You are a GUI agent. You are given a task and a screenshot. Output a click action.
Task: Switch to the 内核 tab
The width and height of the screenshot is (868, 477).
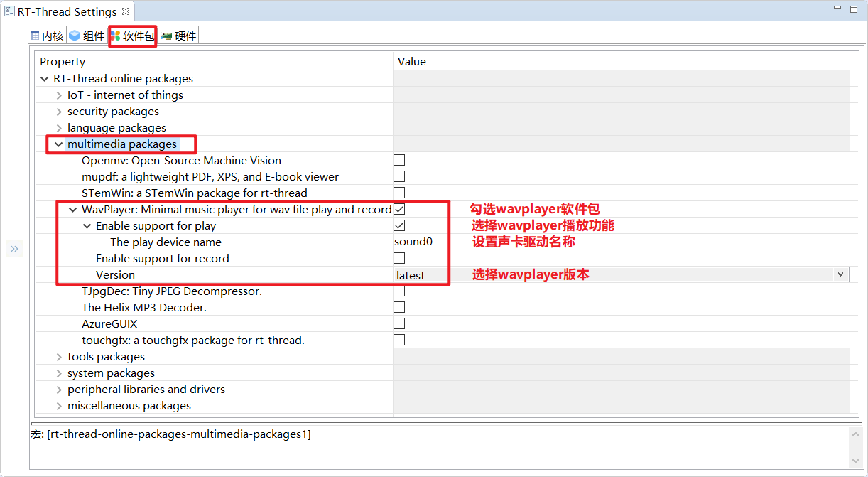47,36
